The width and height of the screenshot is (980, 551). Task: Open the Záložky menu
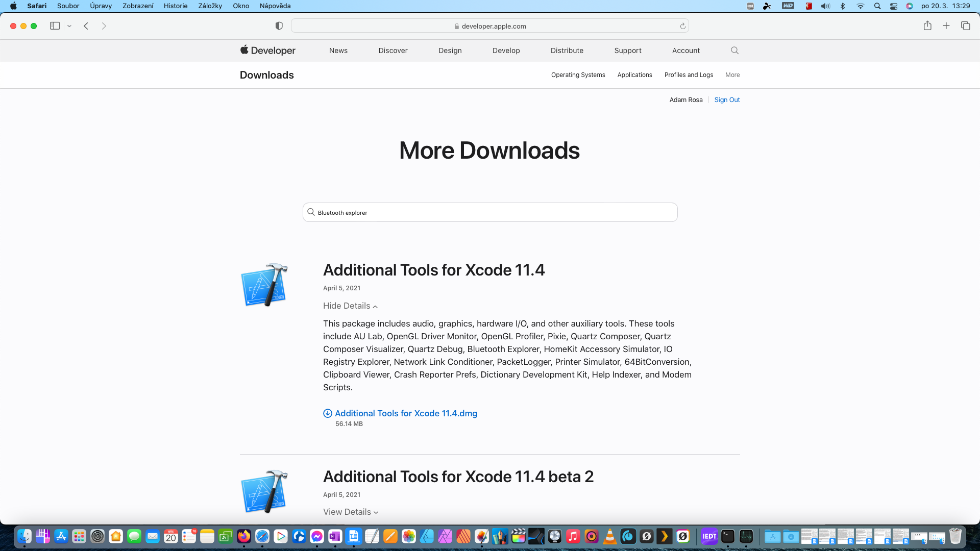[210, 6]
